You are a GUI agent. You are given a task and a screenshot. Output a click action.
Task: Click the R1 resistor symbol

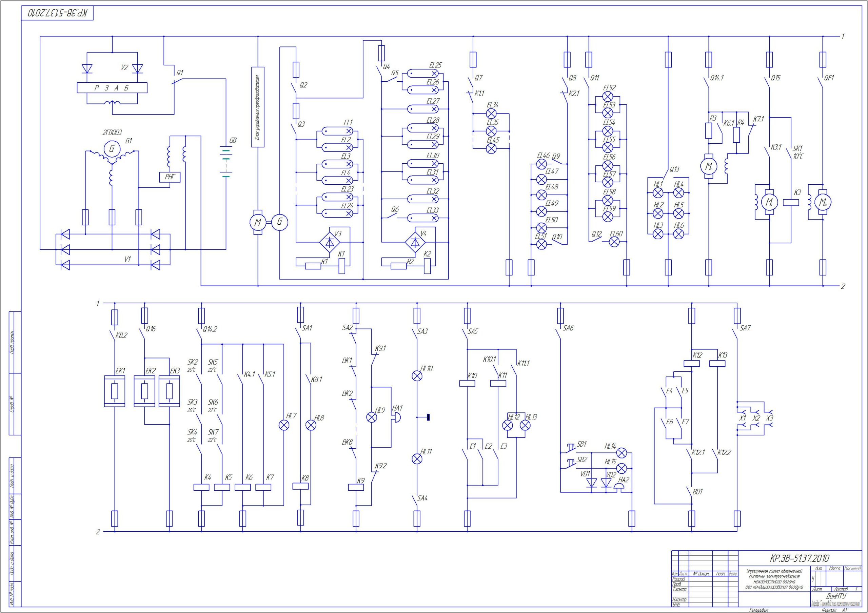point(313,266)
